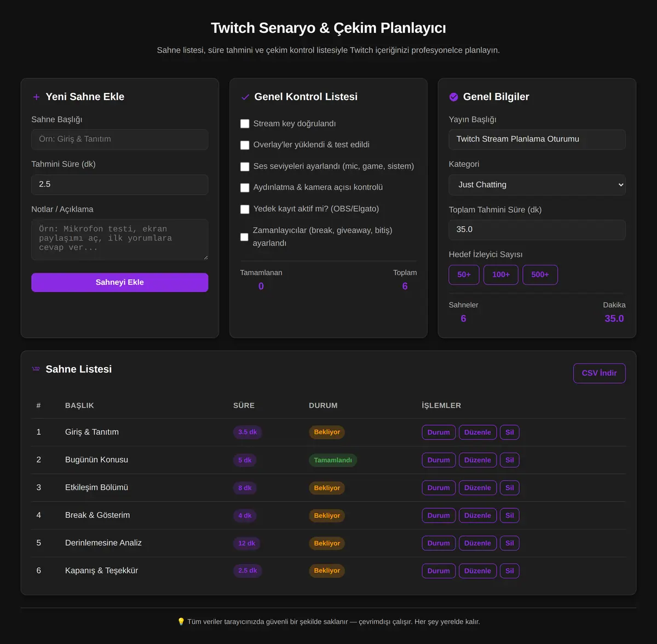This screenshot has width=657, height=644.
Task: Click the İŞLEMLER column header
Action: [441, 405]
